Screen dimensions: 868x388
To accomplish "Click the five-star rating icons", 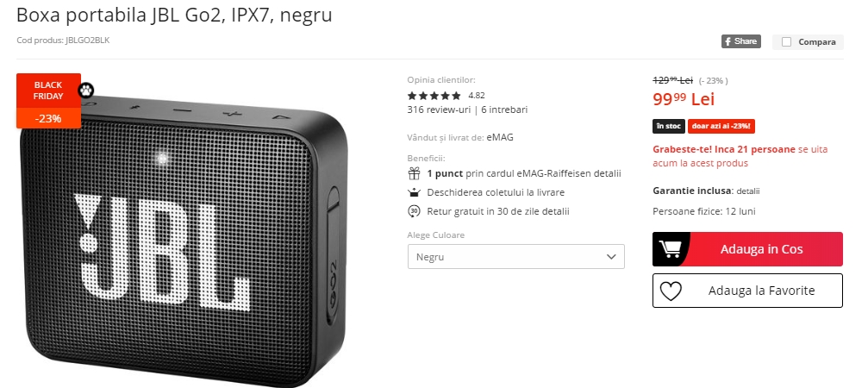I will coord(434,95).
